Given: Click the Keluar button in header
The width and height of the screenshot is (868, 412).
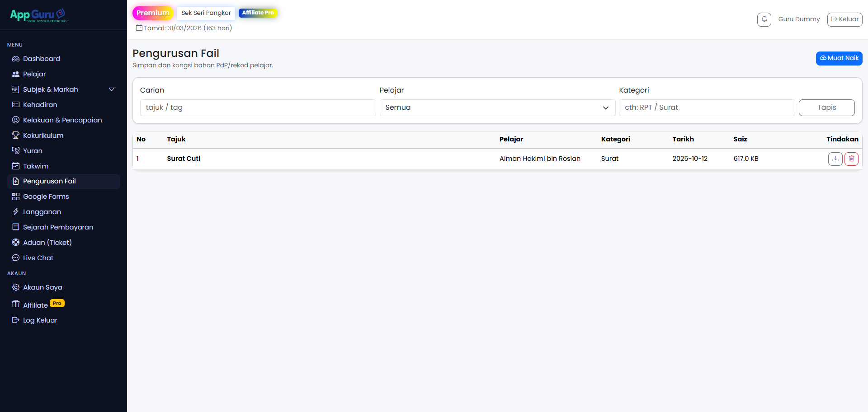Looking at the screenshot, I should (x=844, y=19).
